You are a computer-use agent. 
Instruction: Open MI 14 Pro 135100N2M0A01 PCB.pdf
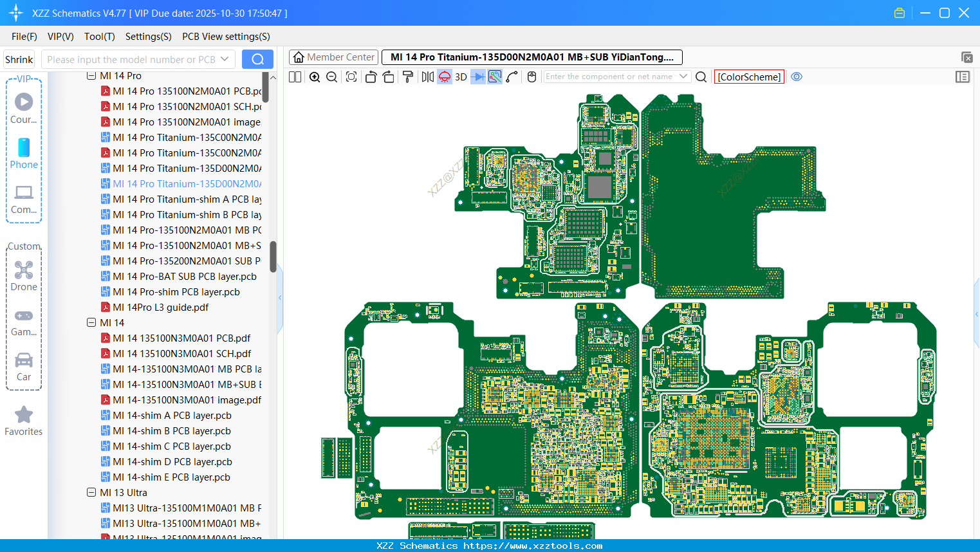(x=181, y=91)
